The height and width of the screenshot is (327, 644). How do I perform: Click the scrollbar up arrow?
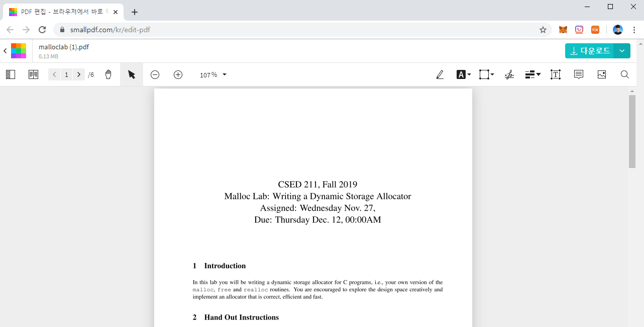click(x=632, y=91)
